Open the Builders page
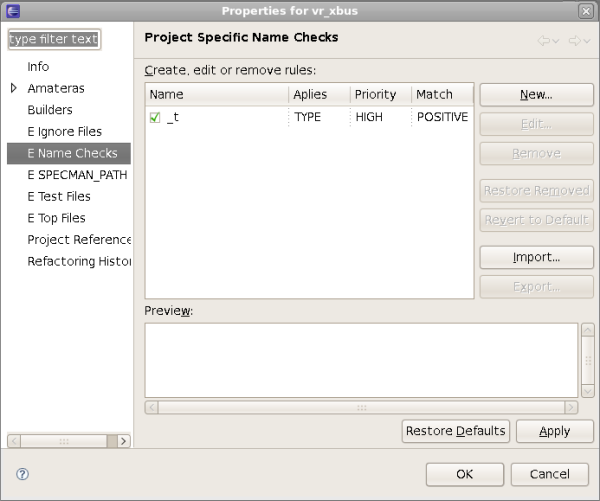600x501 pixels. [50, 110]
